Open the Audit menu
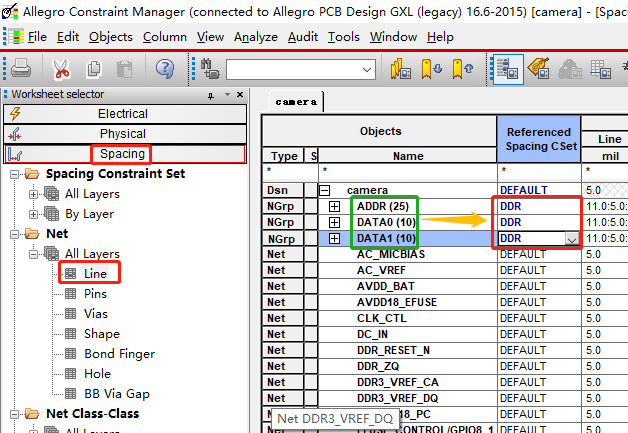Viewport: 628px width, 433px height. click(x=303, y=37)
